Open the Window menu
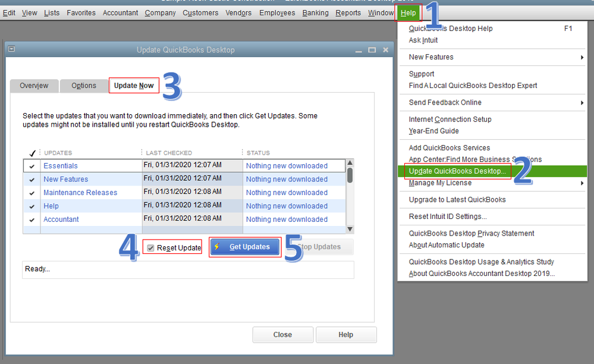Image resolution: width=594 pixels, height=364 pixels. click(381, 13)
